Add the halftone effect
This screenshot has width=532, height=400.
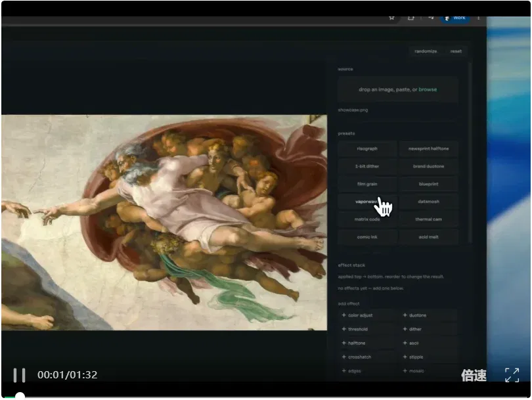[x=367, y=343]
